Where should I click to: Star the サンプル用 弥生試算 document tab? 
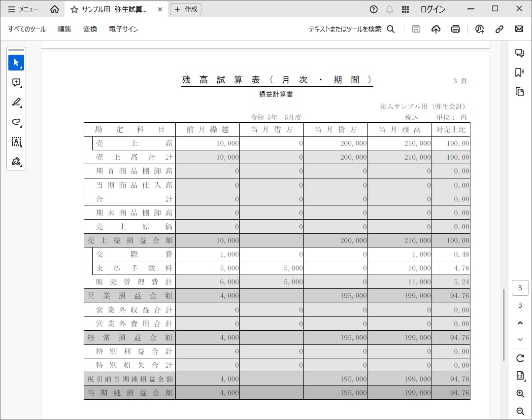click(x=74, y=9)
